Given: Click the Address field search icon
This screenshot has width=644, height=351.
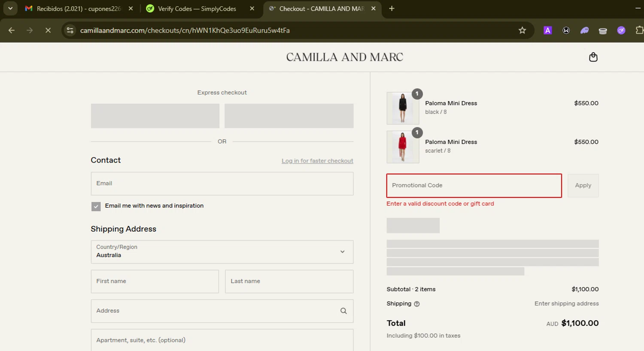Looking at the screenshot, I should point(343,311).
